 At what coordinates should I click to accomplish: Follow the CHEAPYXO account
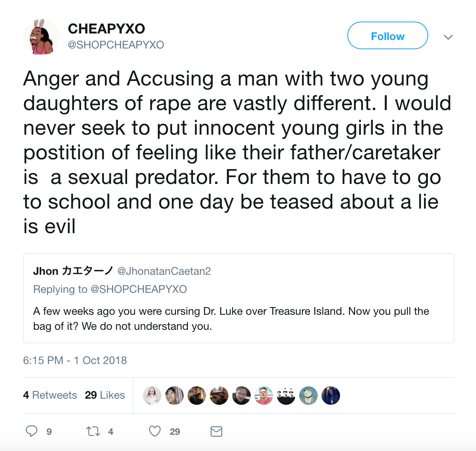[387, 36]
